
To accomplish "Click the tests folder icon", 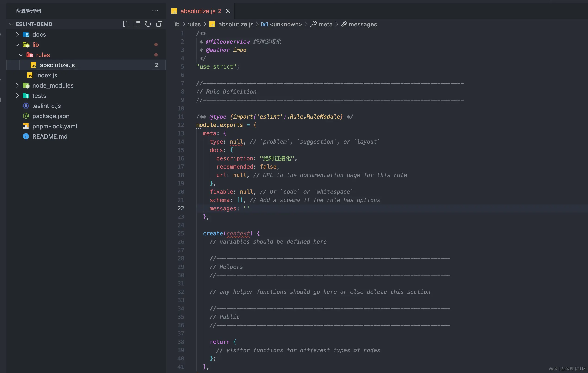I will point(26,96).
